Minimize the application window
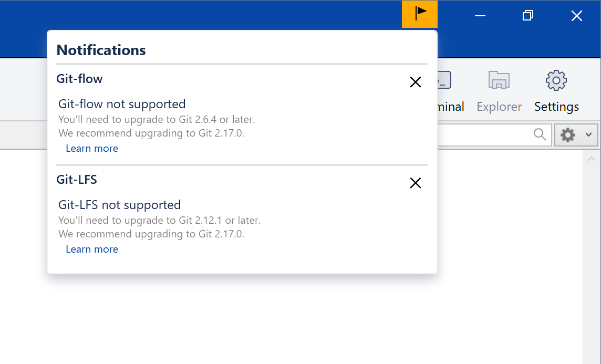 coord(480,16)
